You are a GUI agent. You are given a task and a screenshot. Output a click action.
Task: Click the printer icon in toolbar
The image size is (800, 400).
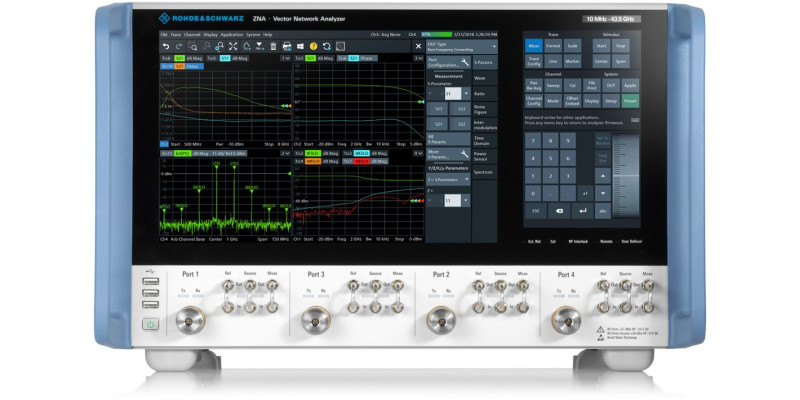[x=286, y=46]
